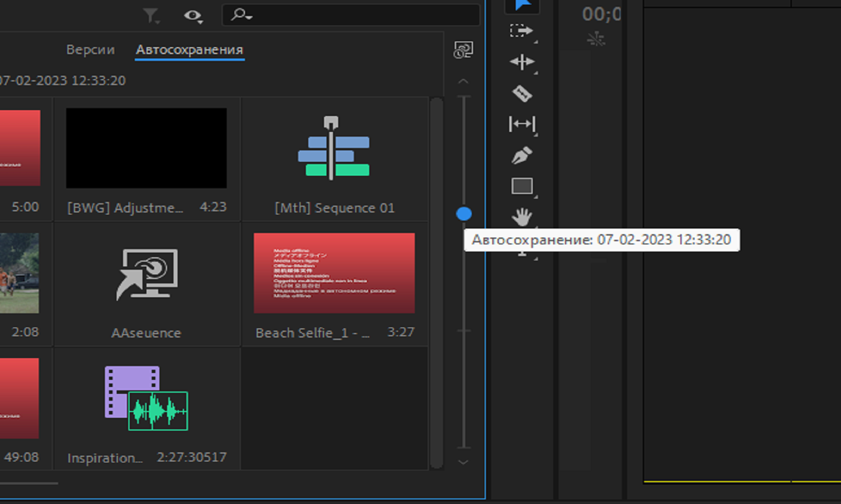This screenshot has height=504, width=841.
Task: Select the [Mth] Sequence 01 item
Action: (334, 148)
